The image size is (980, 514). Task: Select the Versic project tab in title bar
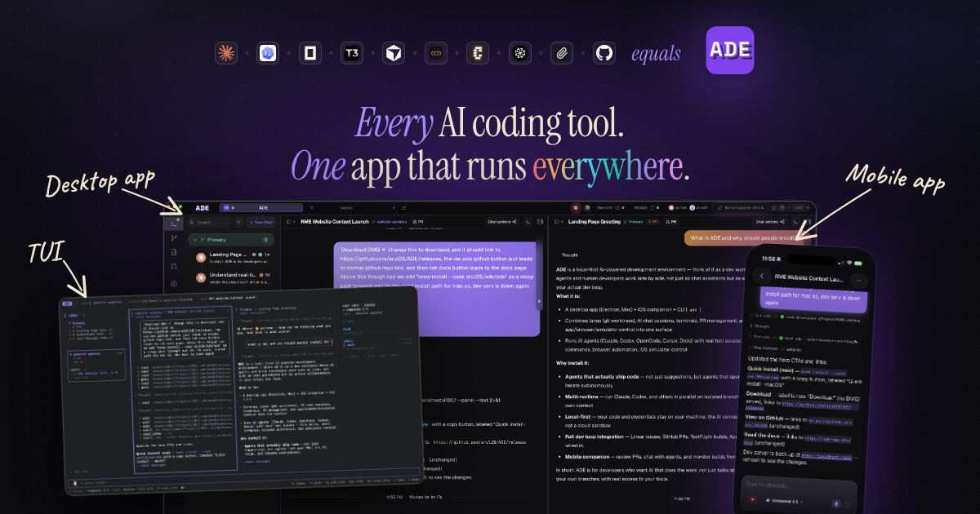click(x=346, y=208)
